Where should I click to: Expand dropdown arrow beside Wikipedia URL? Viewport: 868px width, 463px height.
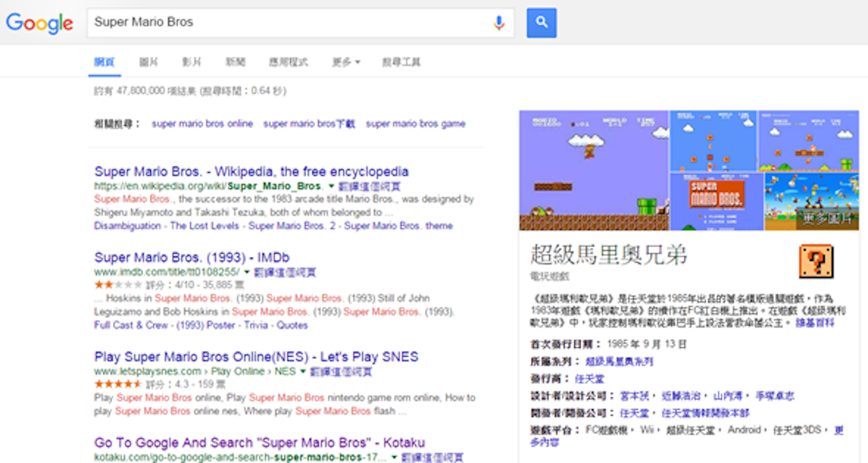point(331,186)
